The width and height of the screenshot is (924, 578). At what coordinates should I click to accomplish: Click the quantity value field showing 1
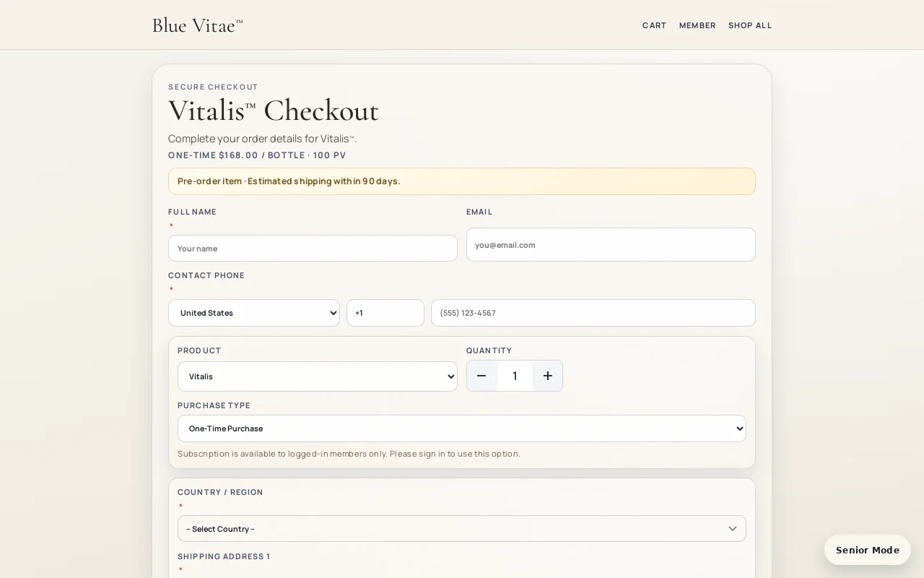pos(515,376)
